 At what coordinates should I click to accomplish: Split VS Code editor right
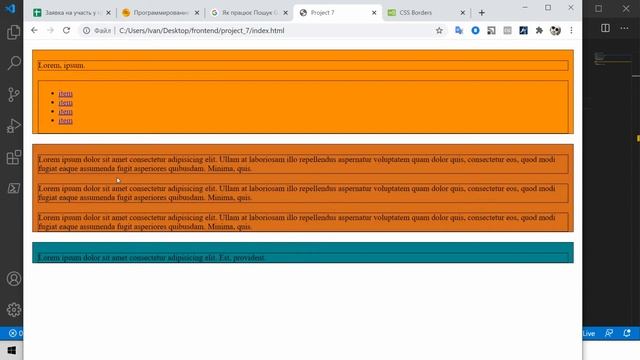pyautogui.click(x=605, y=28)
